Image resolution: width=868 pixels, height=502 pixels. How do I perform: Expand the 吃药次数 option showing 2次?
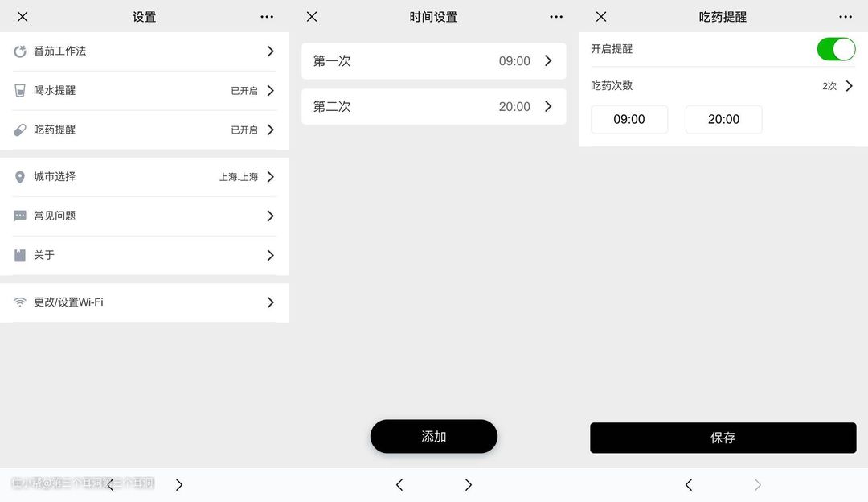[x=849, y=86]
